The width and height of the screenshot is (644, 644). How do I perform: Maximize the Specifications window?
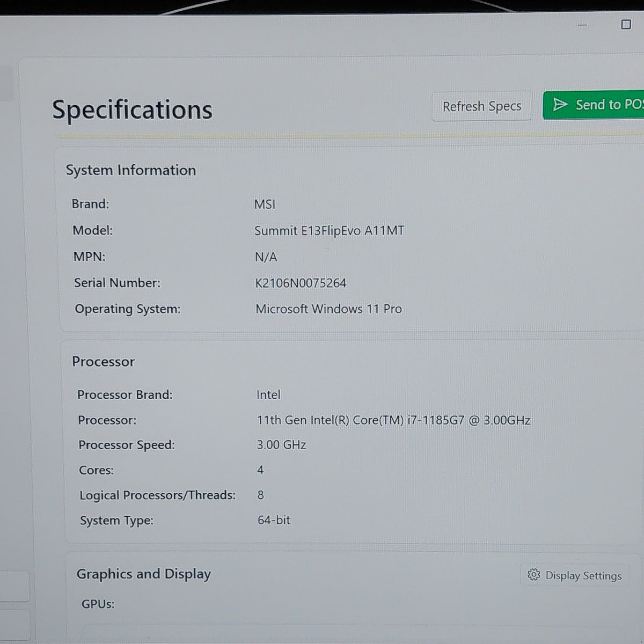tap(626, 24)
